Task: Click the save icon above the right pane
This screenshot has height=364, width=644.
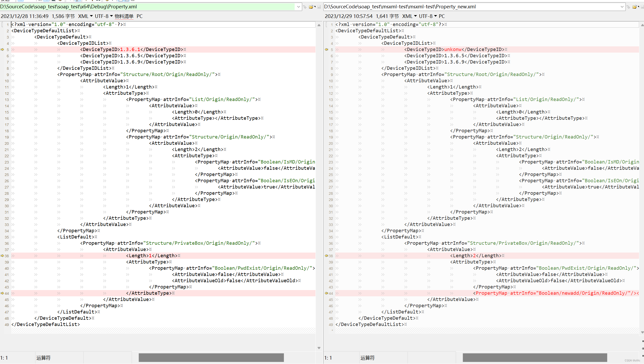Action: click(x=642, y=7)
